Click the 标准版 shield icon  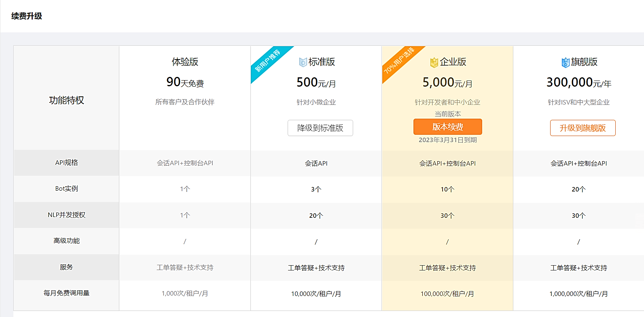click(x=303, y=62)
